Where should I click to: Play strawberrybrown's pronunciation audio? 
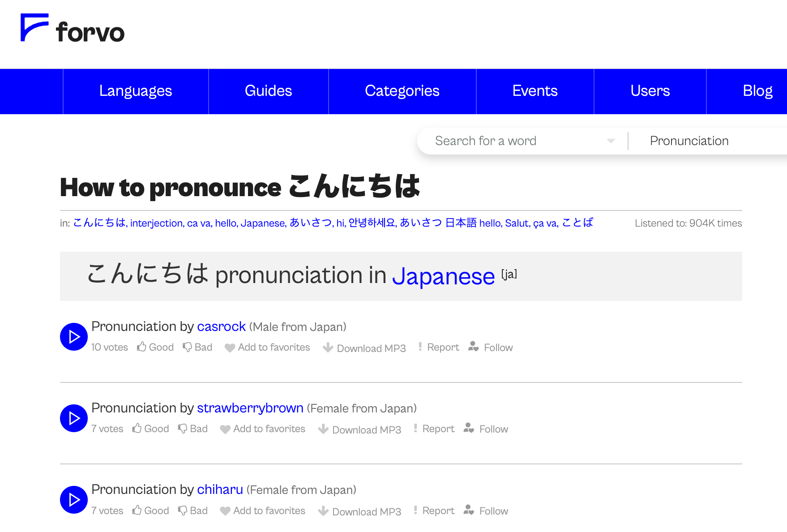[74, 418]
